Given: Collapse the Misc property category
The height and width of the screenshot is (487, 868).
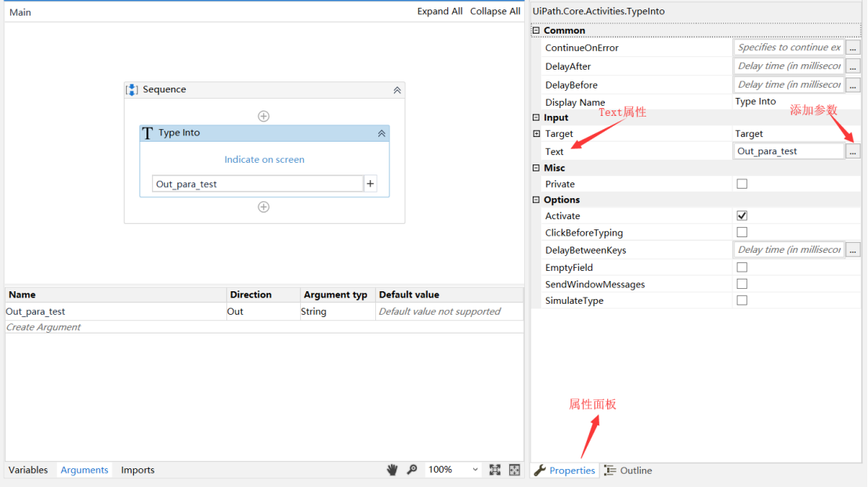Looking at the screenshot, I should pos(536,168).
